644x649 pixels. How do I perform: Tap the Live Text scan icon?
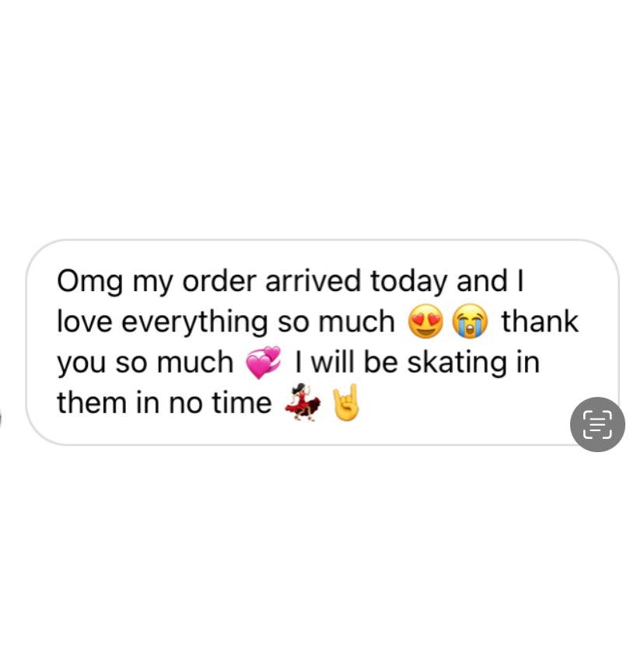(597, 424)
